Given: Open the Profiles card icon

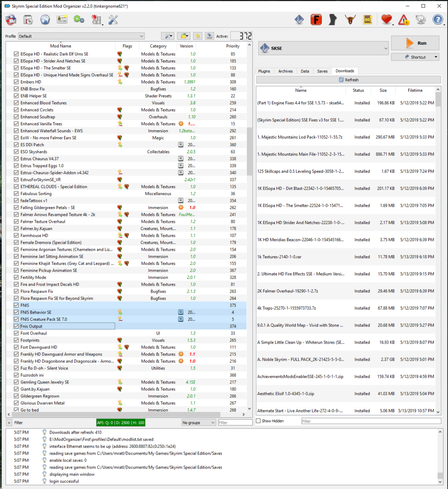Looking at the screenshot, I should 62,19.
